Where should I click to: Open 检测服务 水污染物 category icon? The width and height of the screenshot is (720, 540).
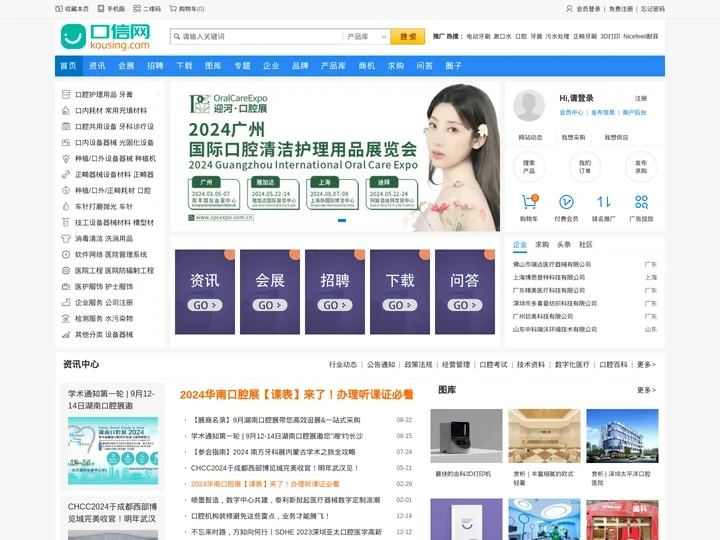[66, 318]
